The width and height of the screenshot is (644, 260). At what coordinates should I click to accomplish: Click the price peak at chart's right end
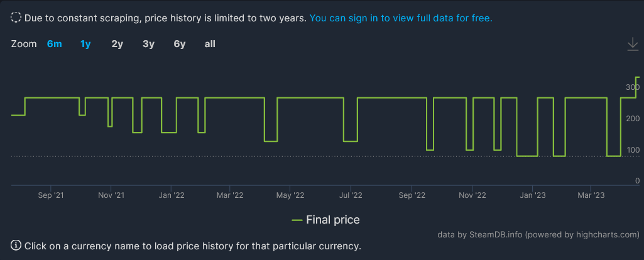(638, 77)
